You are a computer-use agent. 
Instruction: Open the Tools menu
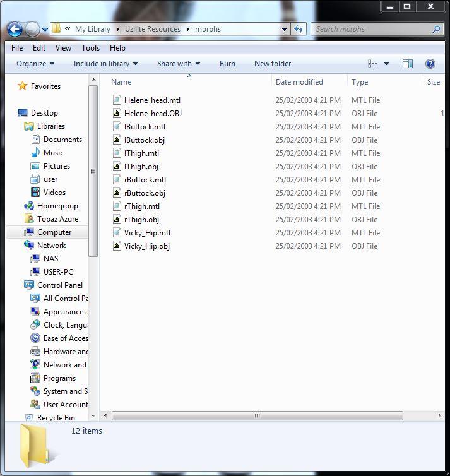90,48
